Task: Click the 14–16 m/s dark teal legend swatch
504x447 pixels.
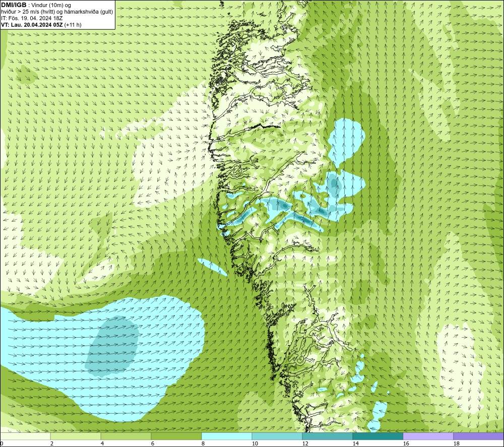Action: coord(377,436)
